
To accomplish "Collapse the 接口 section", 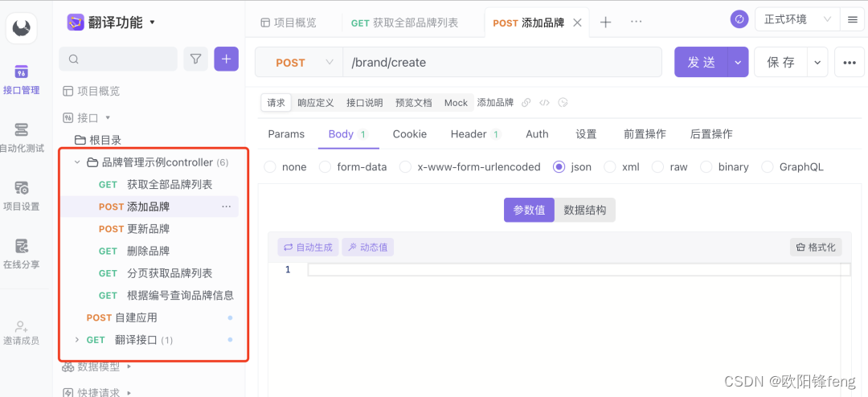I will tap(108, 117).
